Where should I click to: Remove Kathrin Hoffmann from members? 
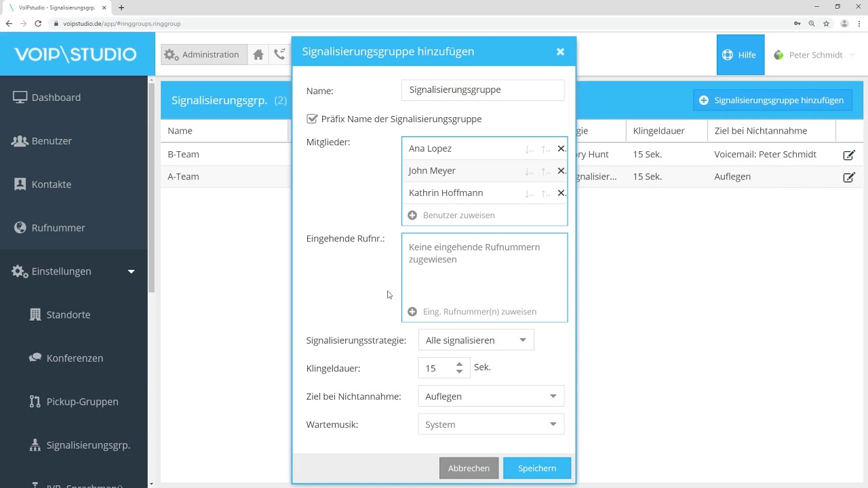tap(561, 193)
